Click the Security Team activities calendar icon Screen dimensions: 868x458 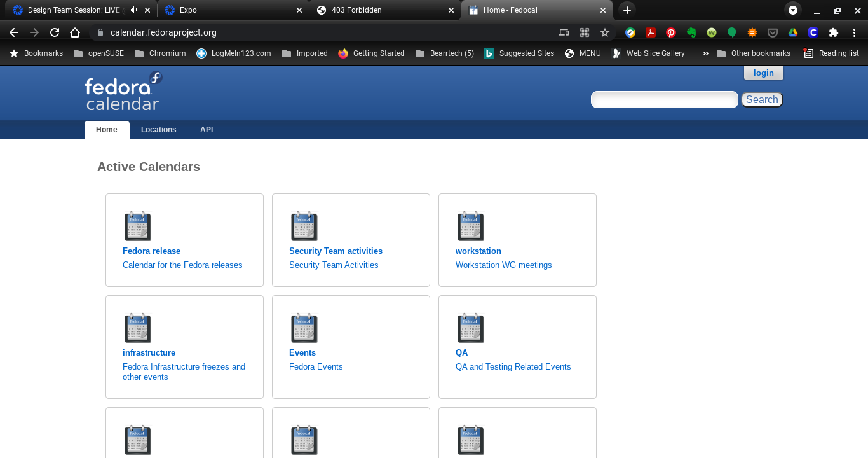click(304, 226)
